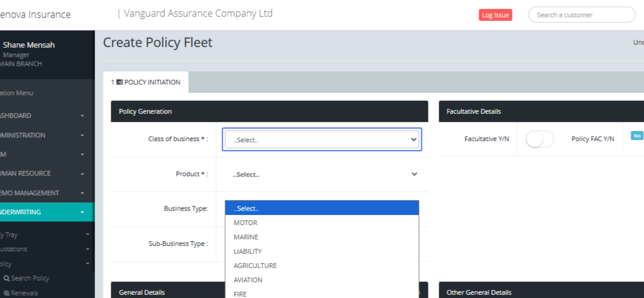Click the Policy Initiation tab icon

119,83
